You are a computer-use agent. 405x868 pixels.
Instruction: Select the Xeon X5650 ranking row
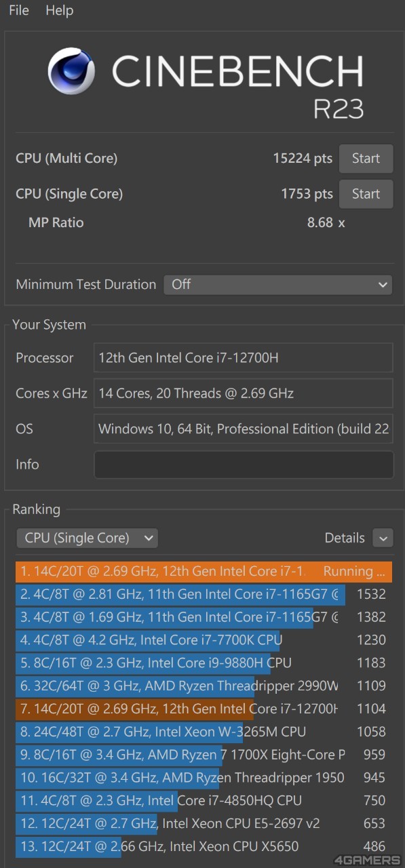click(204, 847)
